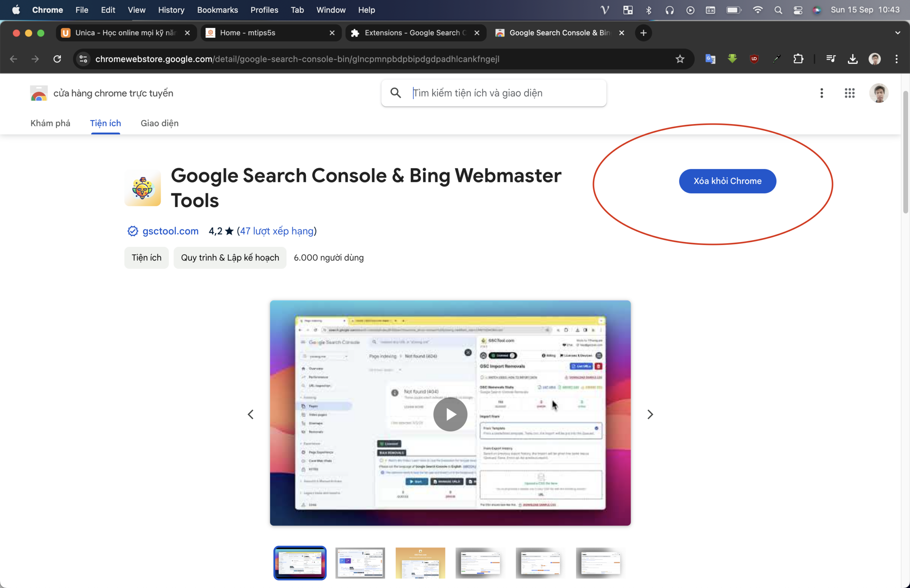The width and height of the screenshot is (910, 588).
Task: Open the Extensions puzzle menu
Action: tap(798, 59)
